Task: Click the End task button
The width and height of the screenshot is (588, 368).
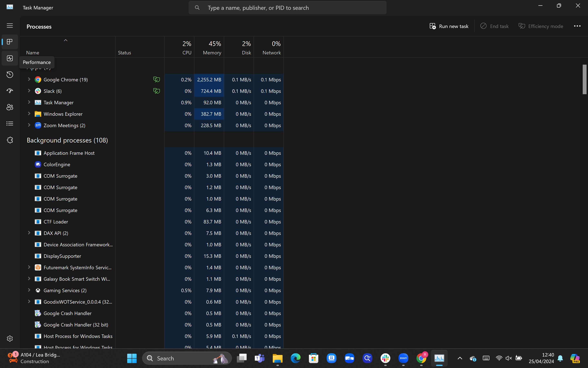Action: coord(494,26)
